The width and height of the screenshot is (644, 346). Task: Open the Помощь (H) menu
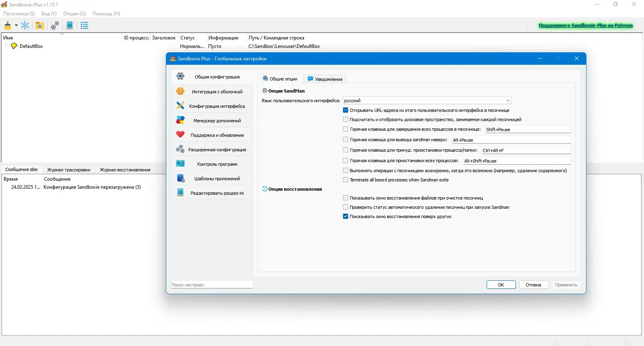tap(106, 14)
